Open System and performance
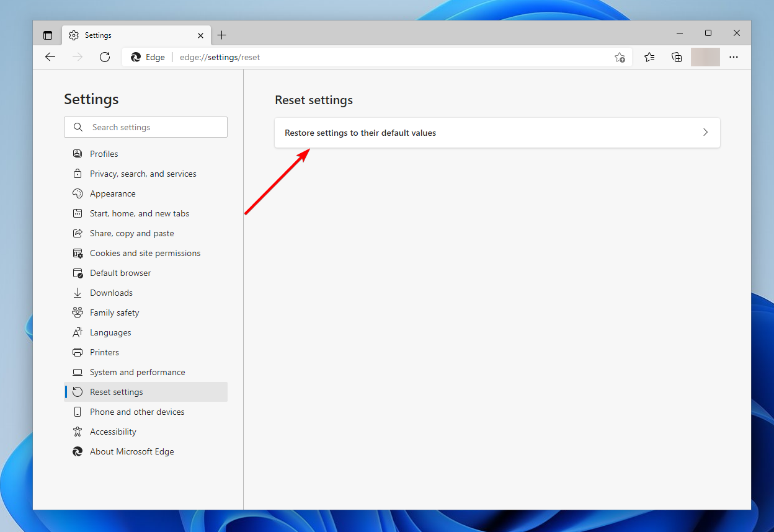 [x=146, y=372]
